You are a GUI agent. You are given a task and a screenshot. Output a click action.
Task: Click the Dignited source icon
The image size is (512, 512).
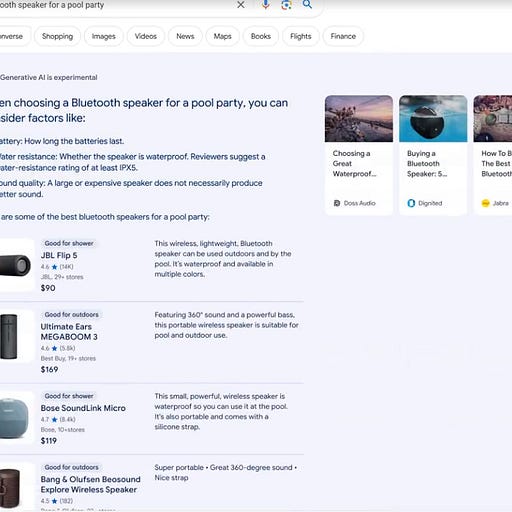(x=411, y=203)
